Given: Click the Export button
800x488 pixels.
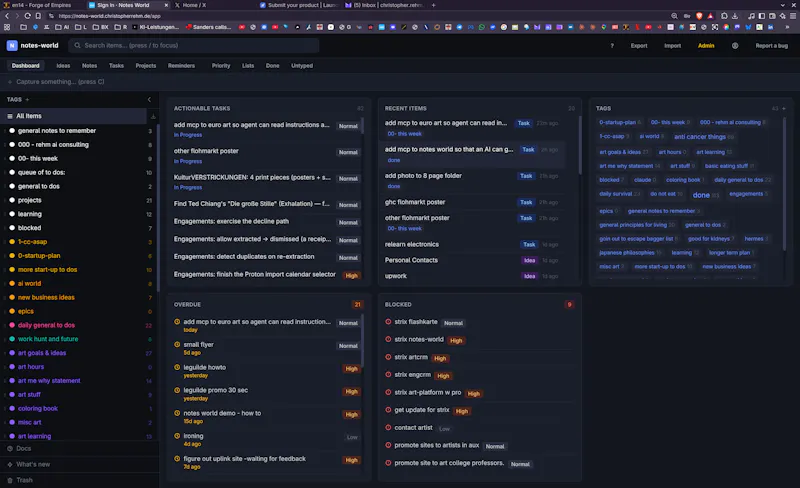Looking at the screenshot, I should click(x=639, y=46).
